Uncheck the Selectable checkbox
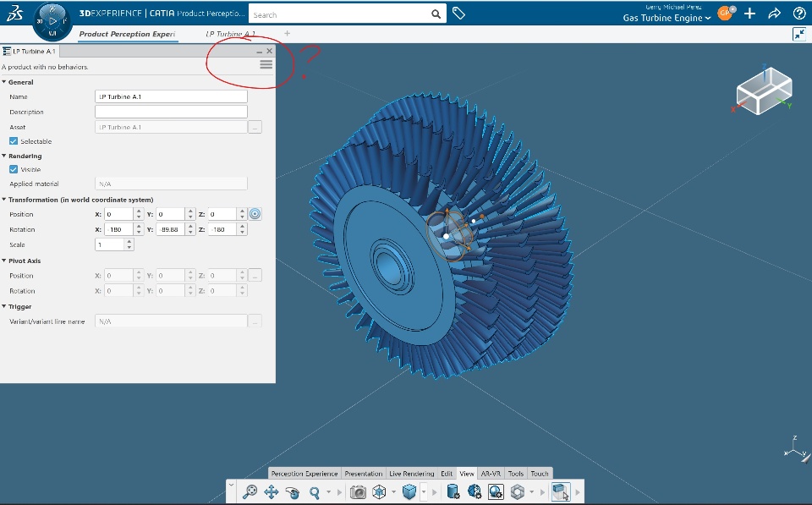 [x=14, y=141]
